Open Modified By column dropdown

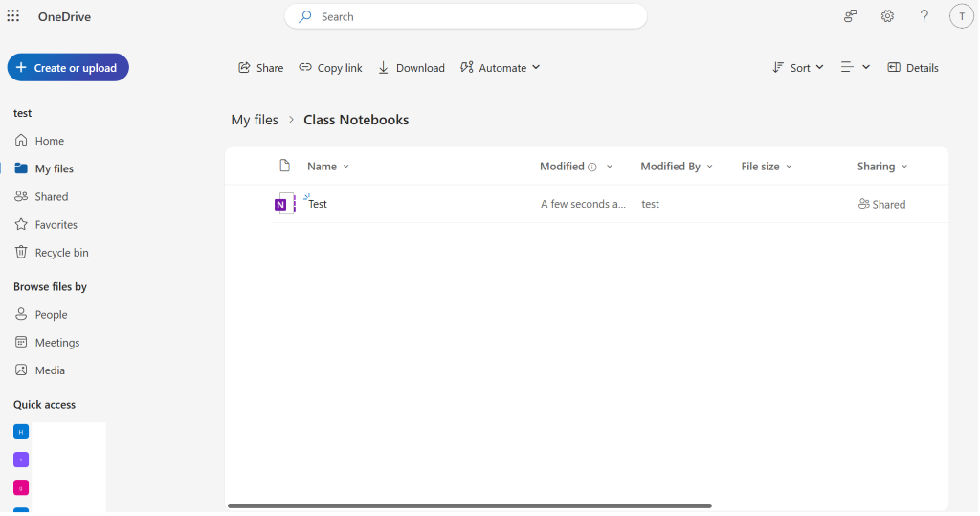(x=677, y=167)
